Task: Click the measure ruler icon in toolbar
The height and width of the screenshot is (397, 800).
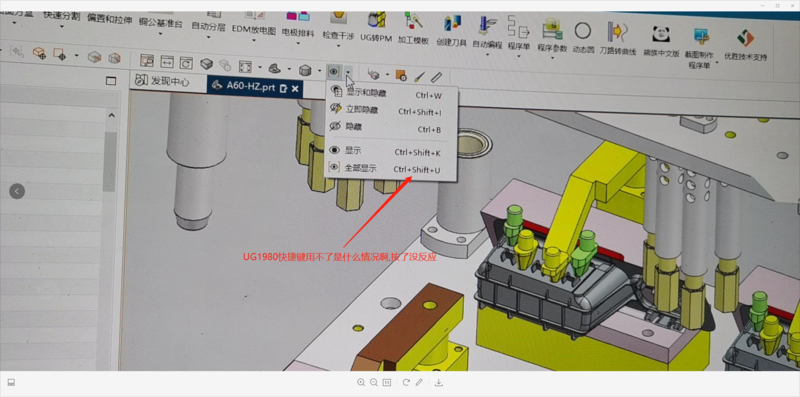Action: (x=436, y=77)
